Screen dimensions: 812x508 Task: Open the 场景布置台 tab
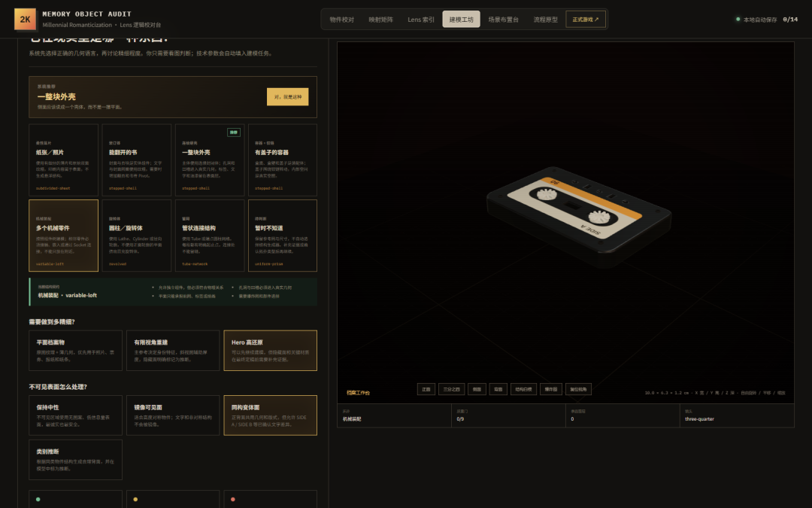tap(503, 20)
